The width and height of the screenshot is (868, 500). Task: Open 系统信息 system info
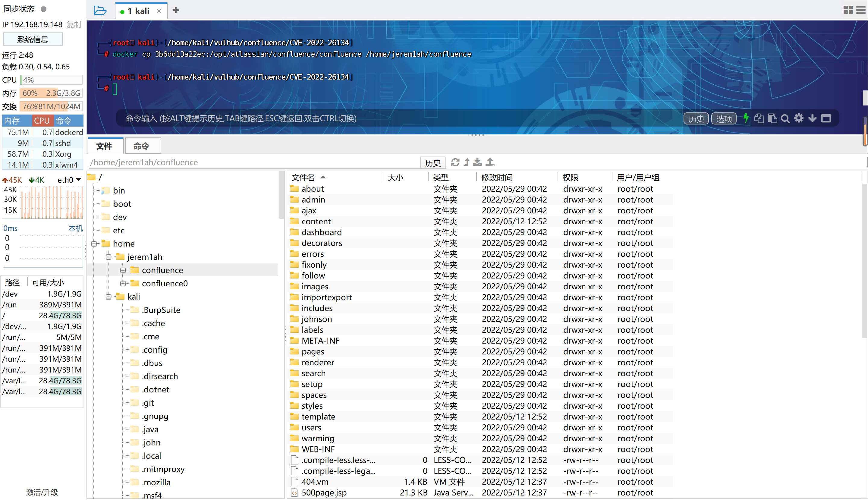point(33,39)
